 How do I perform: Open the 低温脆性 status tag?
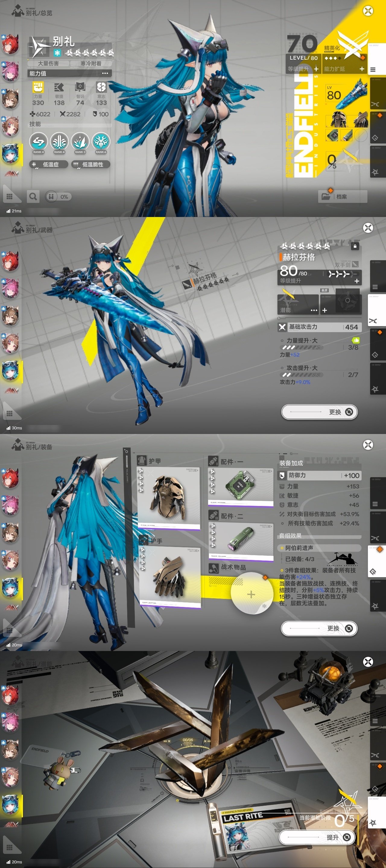tap(91, 165)
